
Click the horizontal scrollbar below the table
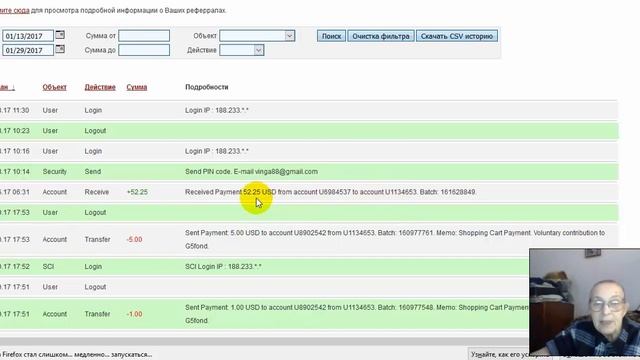coord(264,341)
